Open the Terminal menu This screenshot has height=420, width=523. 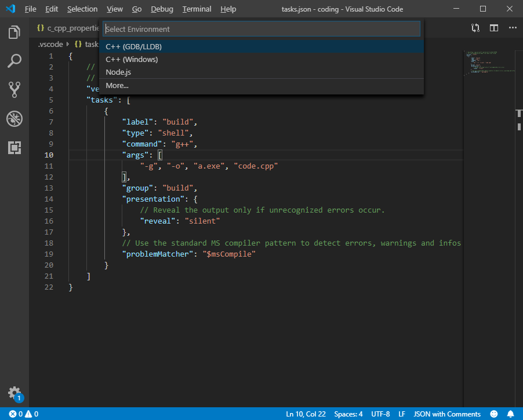[197, 9]
